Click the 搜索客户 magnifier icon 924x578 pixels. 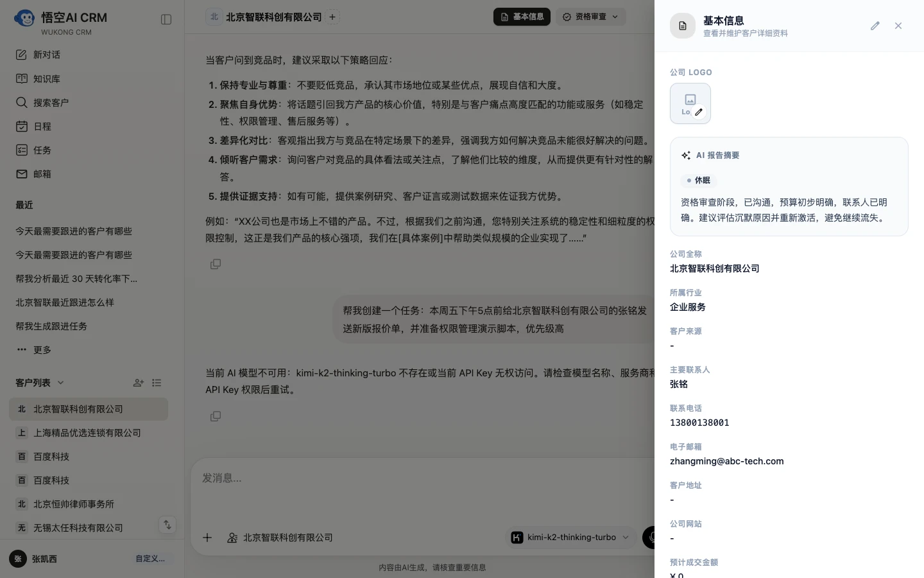point(22,102)
